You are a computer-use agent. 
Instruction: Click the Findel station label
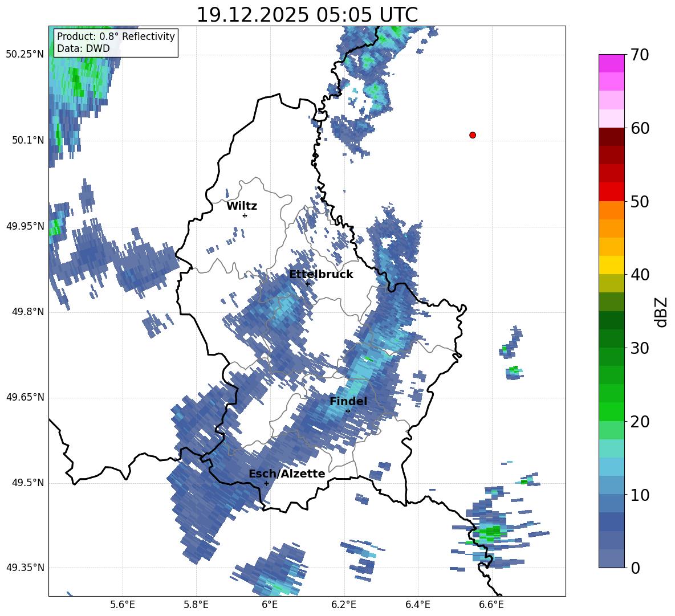coord(348,401)
